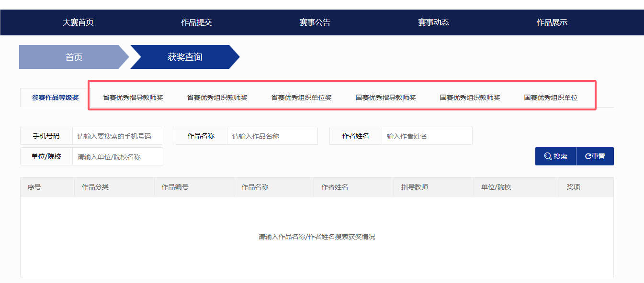The width and height of the screenshot is (644, 283).
Task: Click the magnifier icon on the 搜索 button
Action: point(546,156)
